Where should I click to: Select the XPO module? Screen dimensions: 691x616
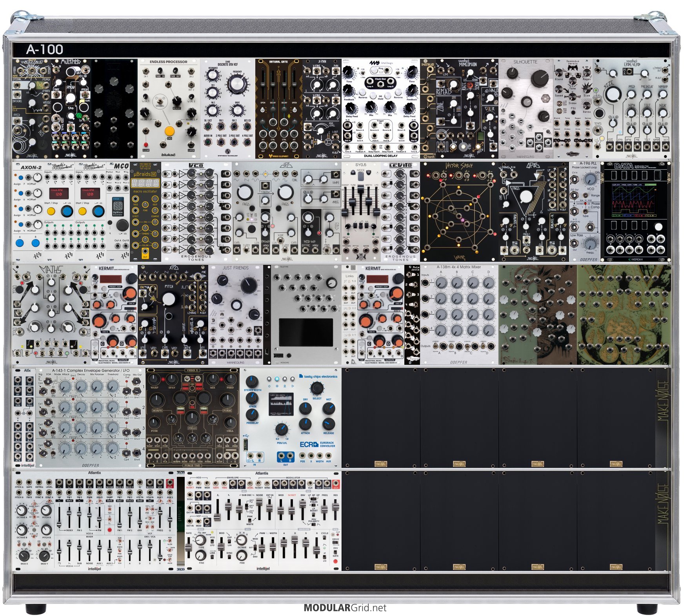(x=173, y=315)
